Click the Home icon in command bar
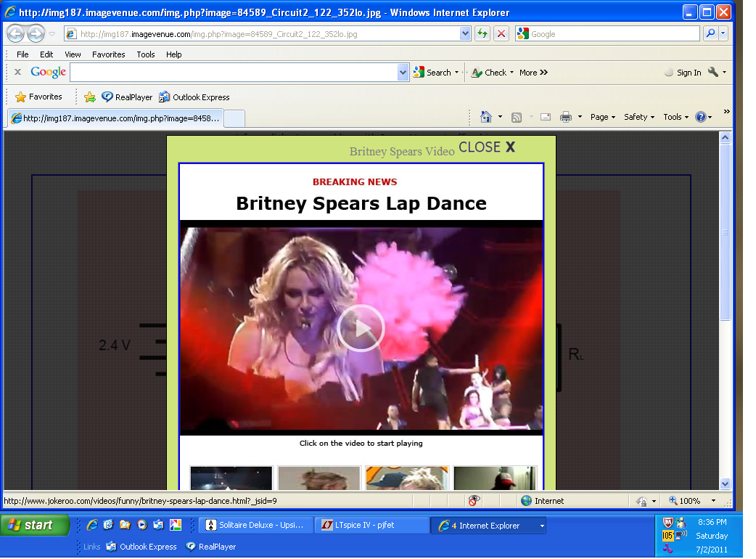Image resolution: width=756 pixels, height=559 pixels. click(x=486, y=117)
